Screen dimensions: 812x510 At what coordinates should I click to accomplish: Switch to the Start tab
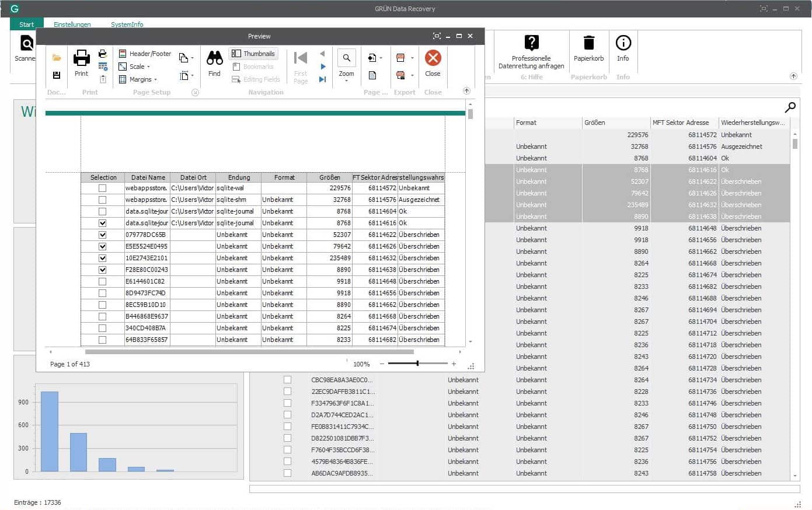[26, 25]
